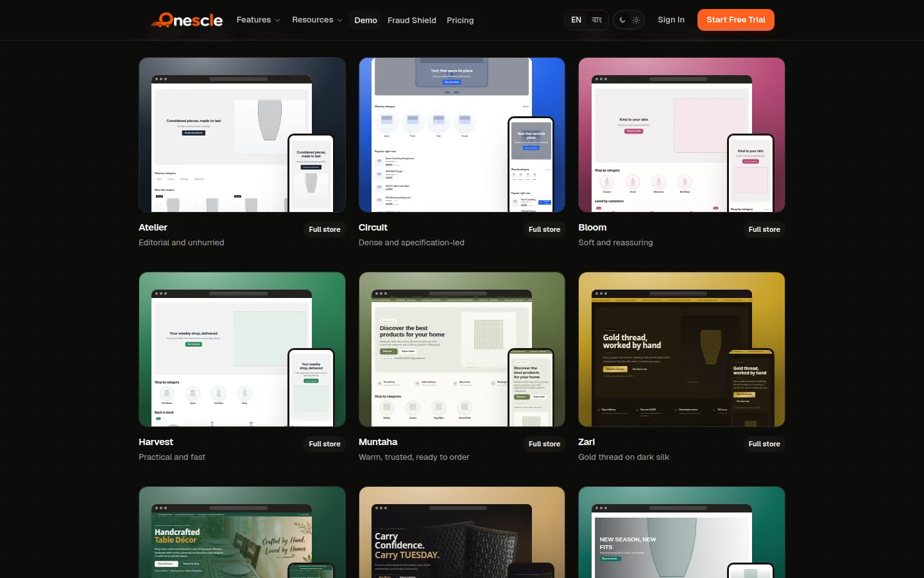Click the text 'Editorial and unhurried'
This screenshot has height=578, width=924.
click(182, 243)
